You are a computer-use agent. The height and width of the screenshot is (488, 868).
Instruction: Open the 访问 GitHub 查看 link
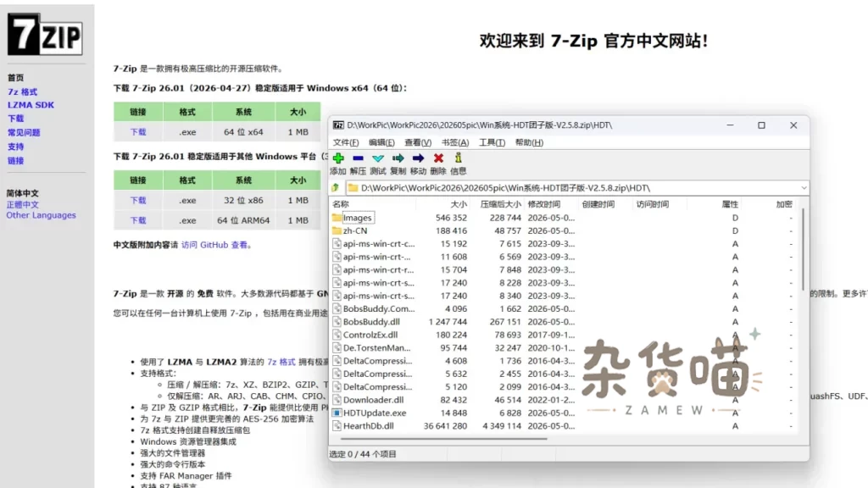tap(214, 245)
